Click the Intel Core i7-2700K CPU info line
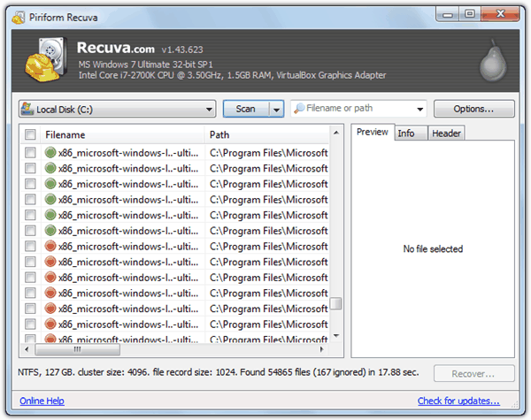531x420 pixels. click(232, 75)
